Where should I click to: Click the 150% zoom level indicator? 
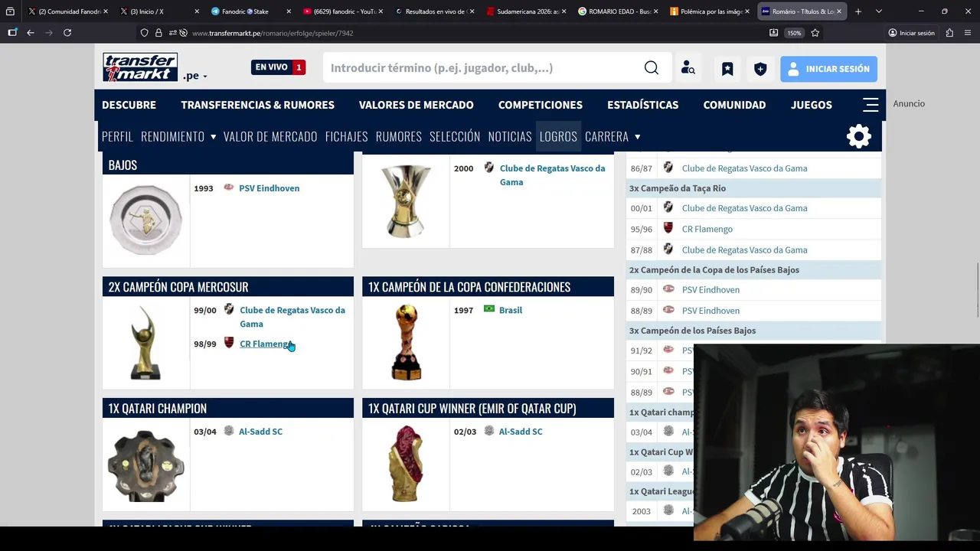pos(794,33)
